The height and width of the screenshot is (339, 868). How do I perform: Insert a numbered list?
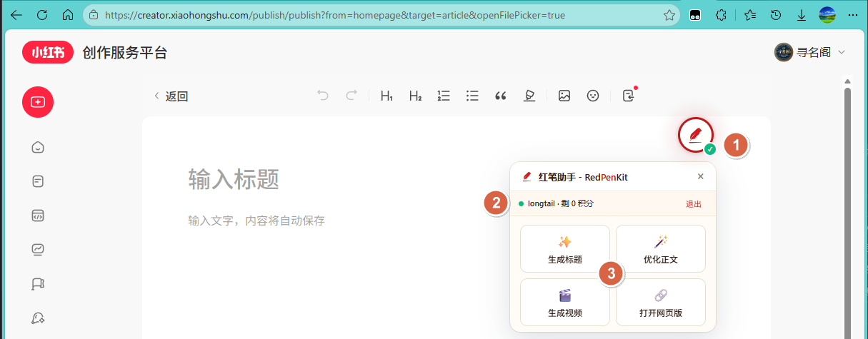coord(444,96)
